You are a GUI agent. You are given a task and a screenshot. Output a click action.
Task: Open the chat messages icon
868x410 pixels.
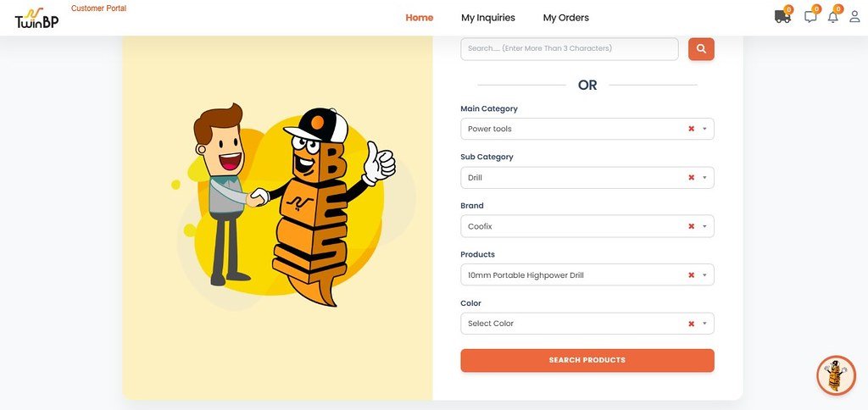click(810, 17)
